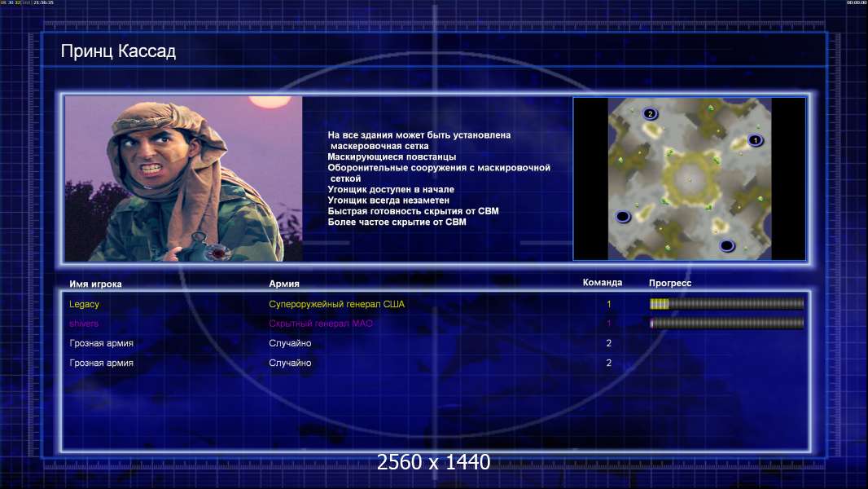Screen dimensions: 868x489
Task: Click the "Принц Кассад" title text
Action: click(118, 51)
